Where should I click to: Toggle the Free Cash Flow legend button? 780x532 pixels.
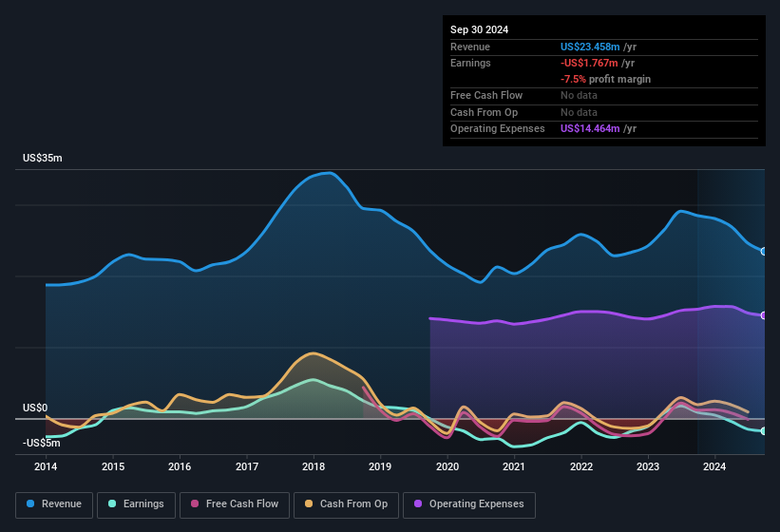point(235,504)
